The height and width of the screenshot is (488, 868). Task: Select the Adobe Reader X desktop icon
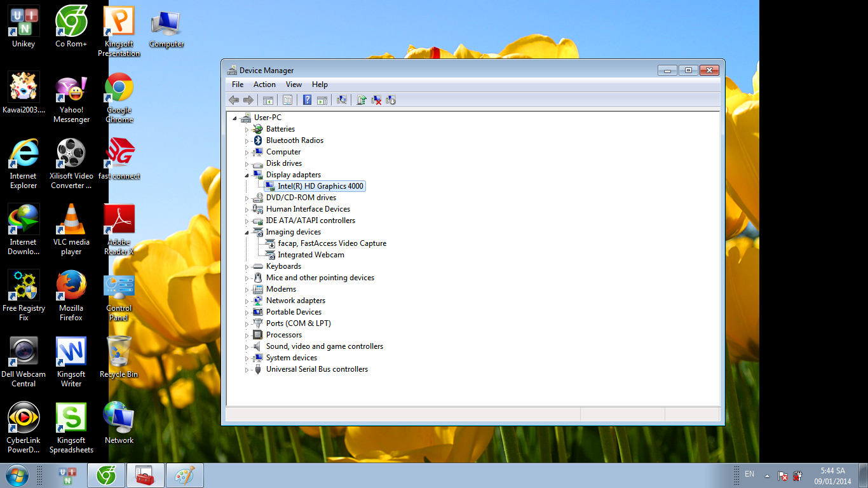119,231
